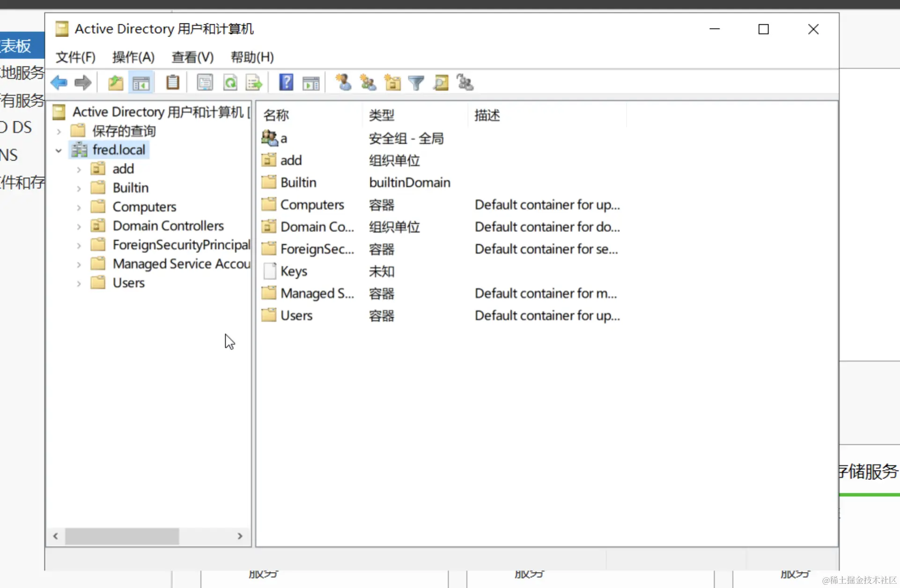Image resolution: width=900 pixels, height=588 pixels.
Task: Open Help via the question mark icon
Action: tap(286, 82)
